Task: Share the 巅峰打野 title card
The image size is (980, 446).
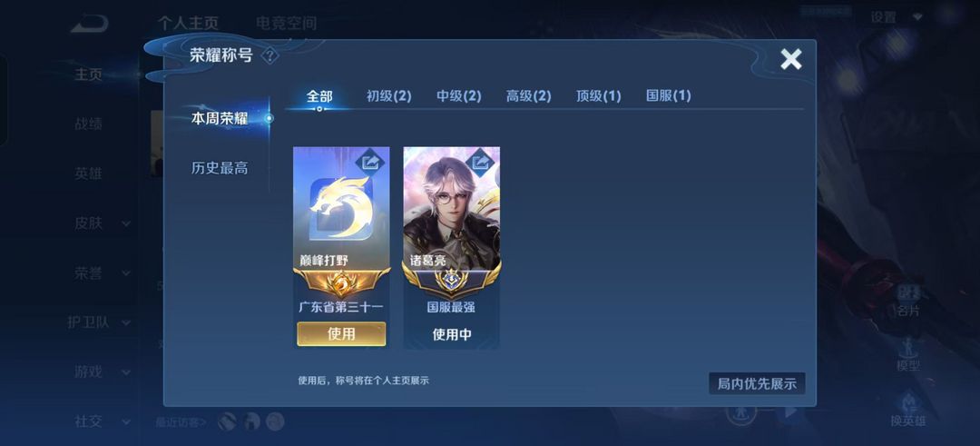Action: 371,163
